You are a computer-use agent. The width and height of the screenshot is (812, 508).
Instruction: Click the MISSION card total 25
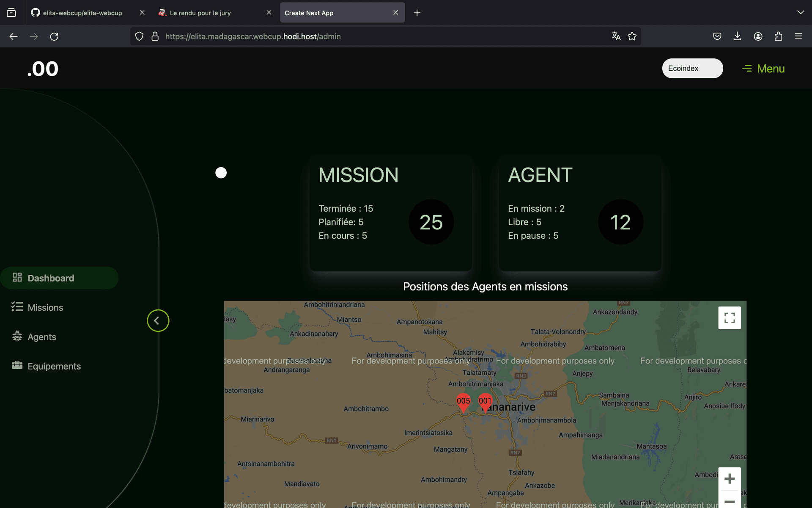[x=431, y=222]
